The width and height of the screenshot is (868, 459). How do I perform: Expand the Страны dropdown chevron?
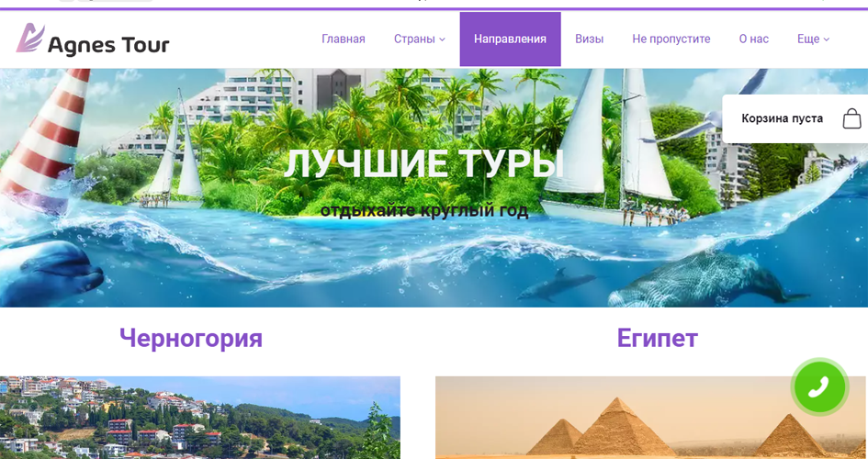443,39
